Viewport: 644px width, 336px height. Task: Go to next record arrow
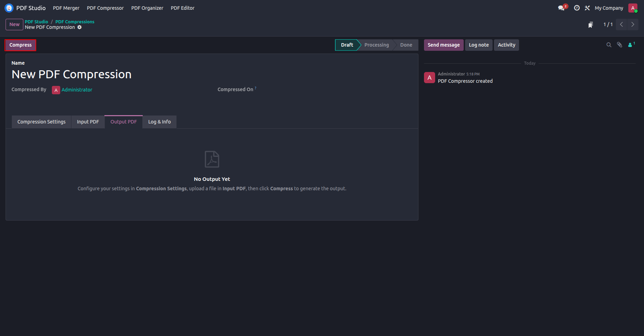(633, 24)
